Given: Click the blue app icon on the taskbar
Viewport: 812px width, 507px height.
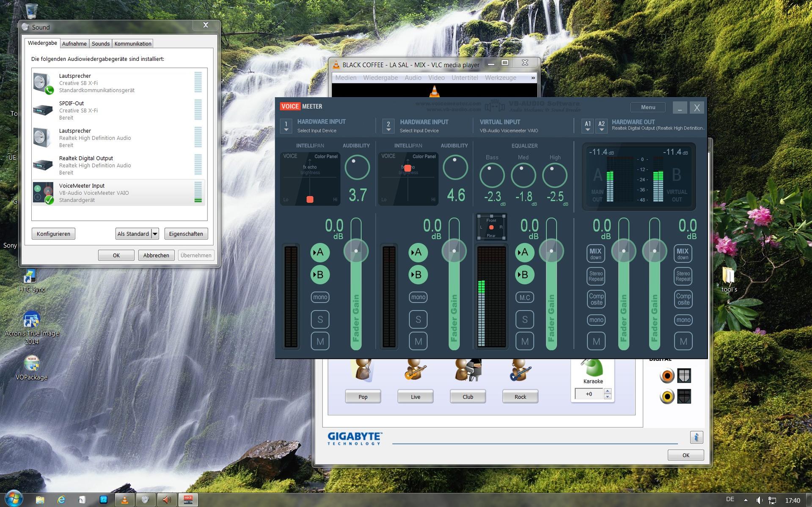Looking at the screenshot, I should [x=103, y=500].
